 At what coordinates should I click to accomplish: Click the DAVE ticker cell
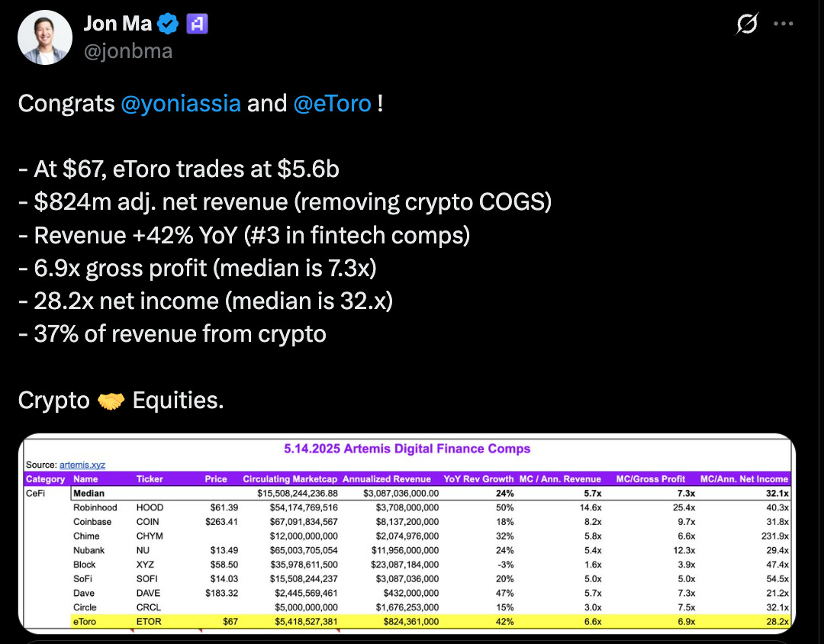[148, 592]
